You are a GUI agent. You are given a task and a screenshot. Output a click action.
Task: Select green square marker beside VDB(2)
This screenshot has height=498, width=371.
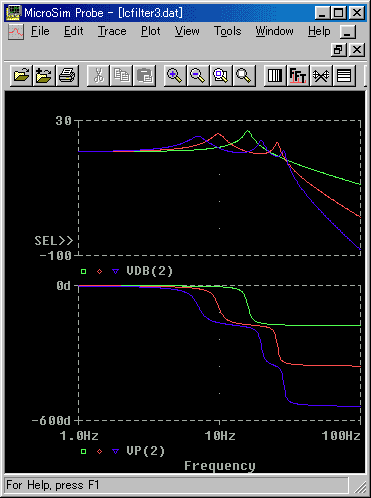(83, 272)
